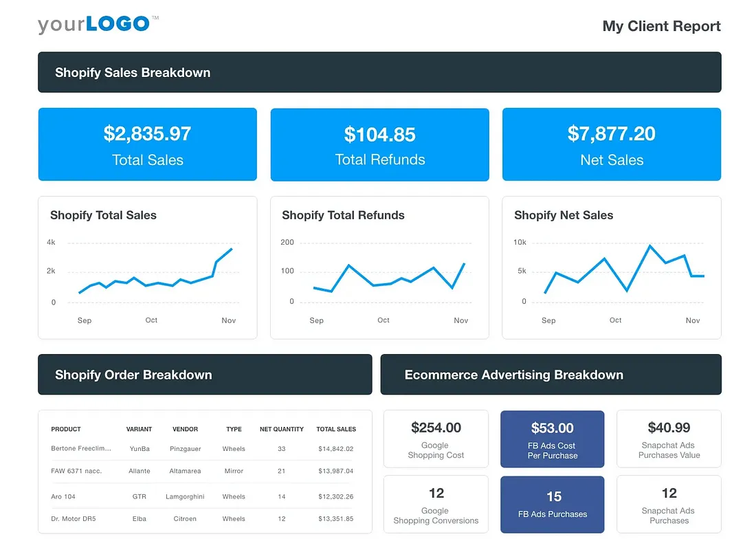Select the Bertone Freeclim... product row
The image size is (756, 552).
tap(205, 449)
